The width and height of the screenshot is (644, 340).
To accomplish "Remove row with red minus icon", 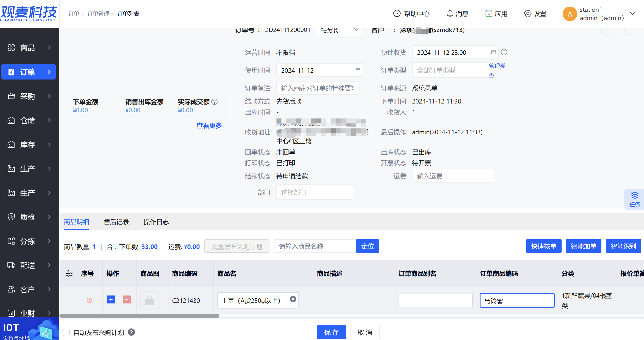I will [x=127, y=299].
